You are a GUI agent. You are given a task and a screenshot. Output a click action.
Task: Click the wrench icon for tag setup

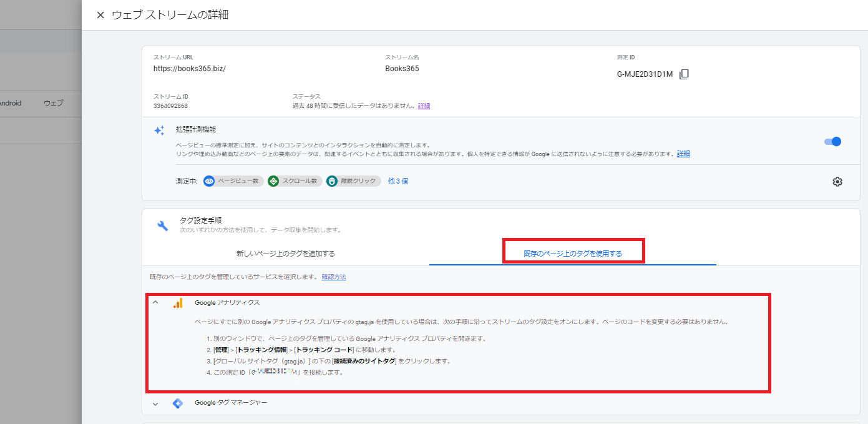(x=162, y=225)
